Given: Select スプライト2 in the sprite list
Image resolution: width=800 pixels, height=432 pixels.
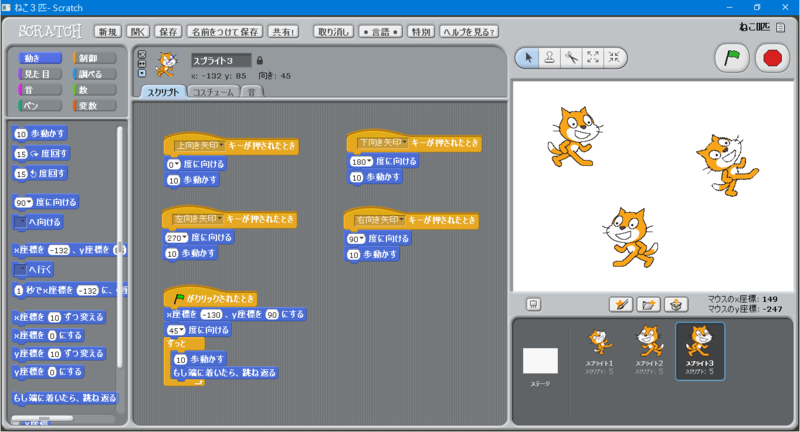Looking at the screenshot, I should tap(649, 351).
